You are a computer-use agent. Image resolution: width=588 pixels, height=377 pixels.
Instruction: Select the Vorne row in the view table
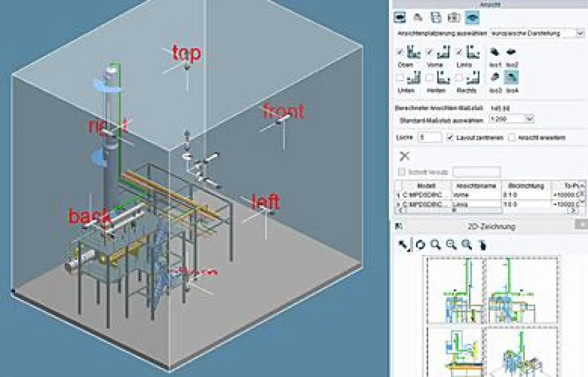coord(476,194)
